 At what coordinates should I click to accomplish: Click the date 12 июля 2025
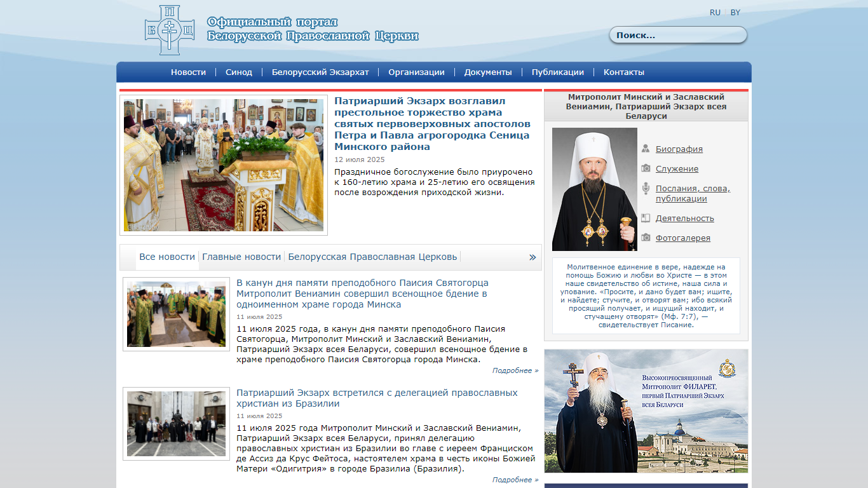(x=360, y=159)
